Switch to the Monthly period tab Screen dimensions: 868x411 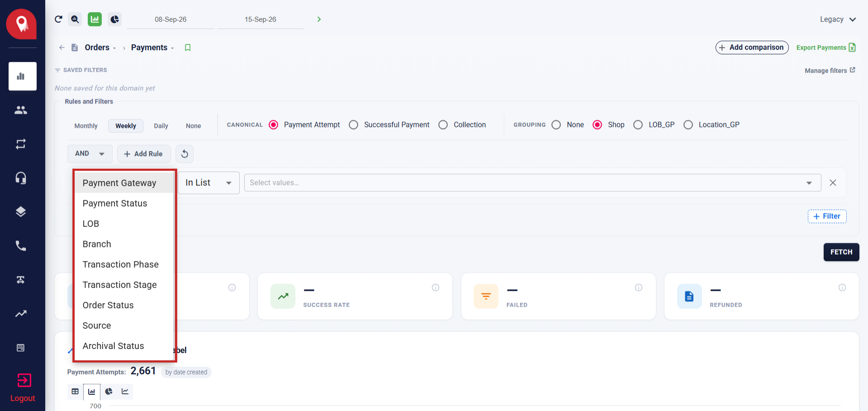86,126
